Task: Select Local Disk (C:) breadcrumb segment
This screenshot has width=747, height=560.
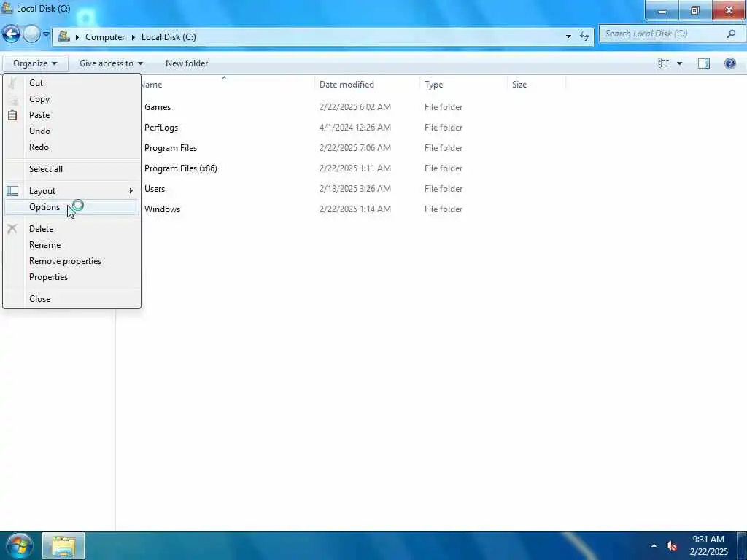Action: pos(169,37)
